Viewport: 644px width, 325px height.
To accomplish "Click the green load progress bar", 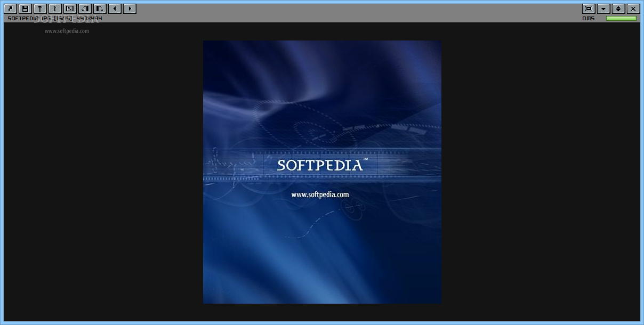I will point(621,18).
